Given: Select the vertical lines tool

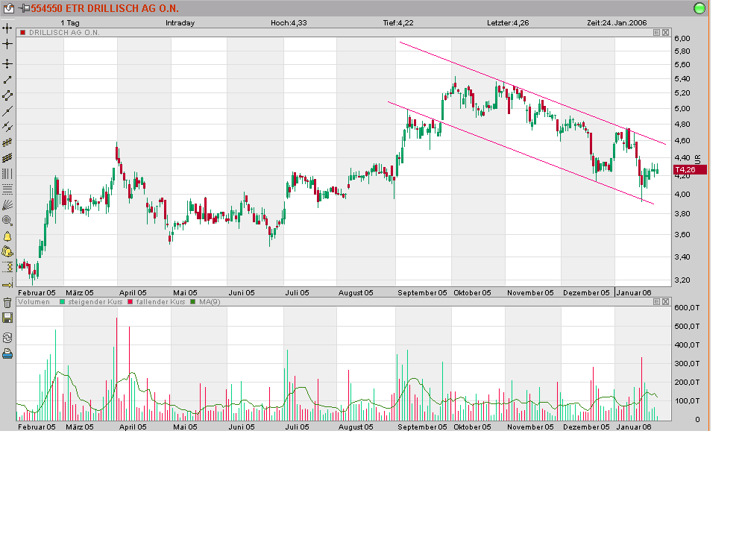Looking at the screenshot, I should 7,174.
